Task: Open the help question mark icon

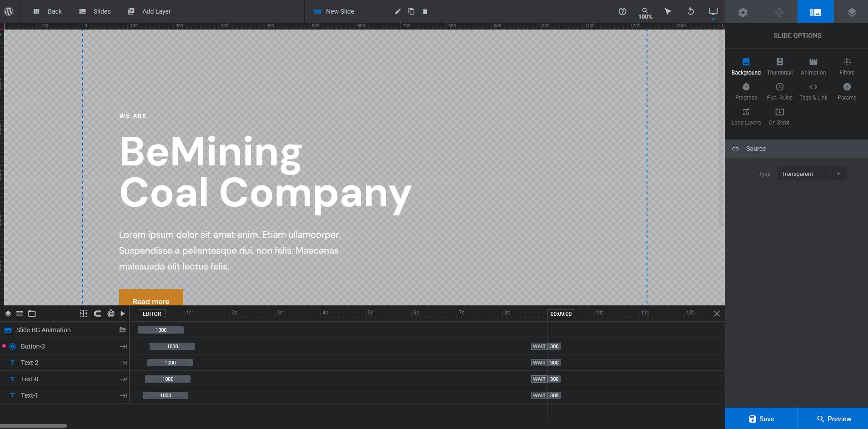Action: (622, 11)
